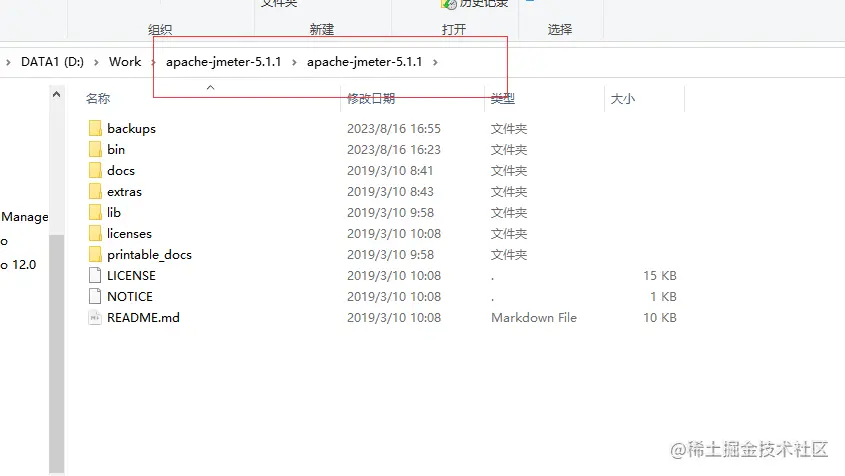This screenshot has width=845, height=476.
Task: Sort by the 大小 column header
Action: click(622, 99)
